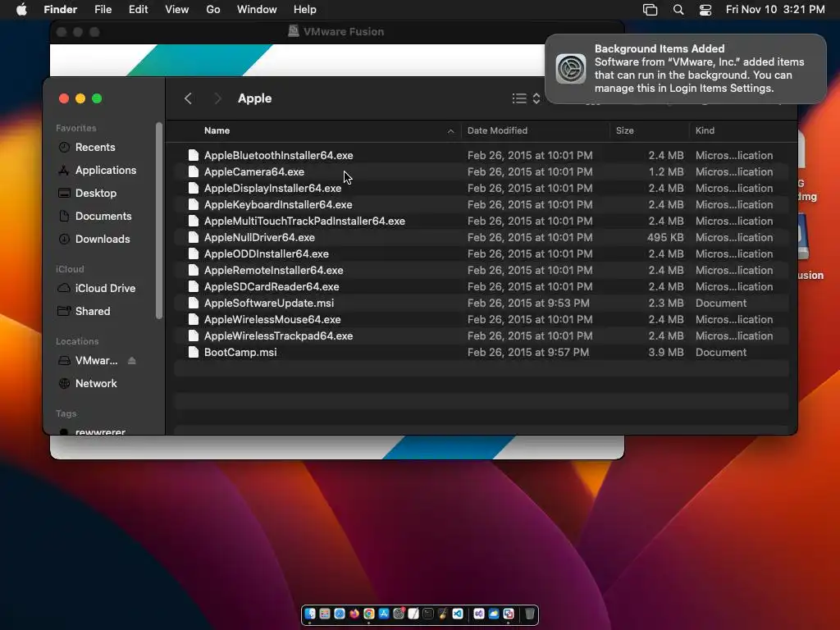Open the Finder menu
840x630 pixels.
pos(61,10)
